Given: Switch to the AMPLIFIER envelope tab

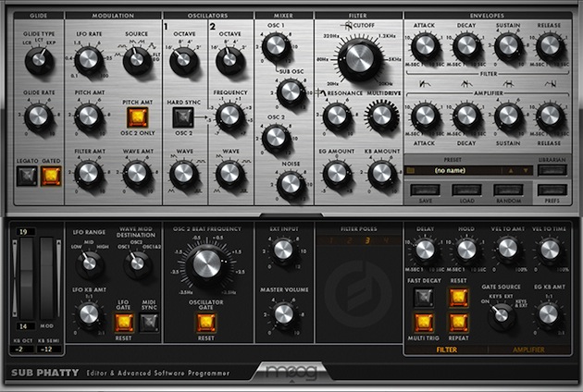Looking at the screenshot, I should pyautogui.click(x=528, y=349).
